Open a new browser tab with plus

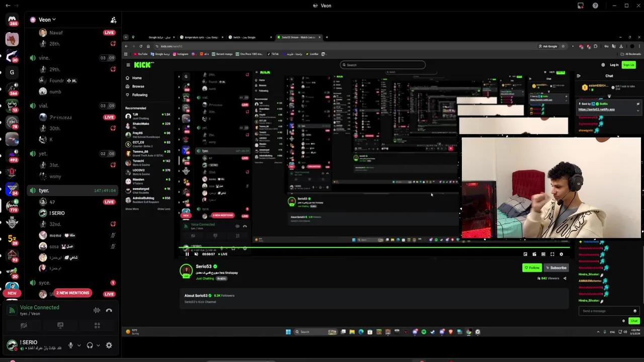pos(327,37)
